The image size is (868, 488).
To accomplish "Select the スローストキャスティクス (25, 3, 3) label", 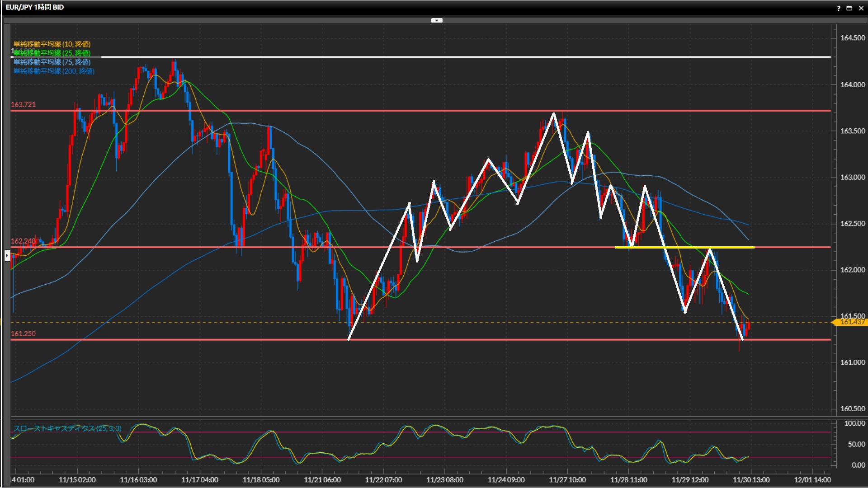I will 67,428.
